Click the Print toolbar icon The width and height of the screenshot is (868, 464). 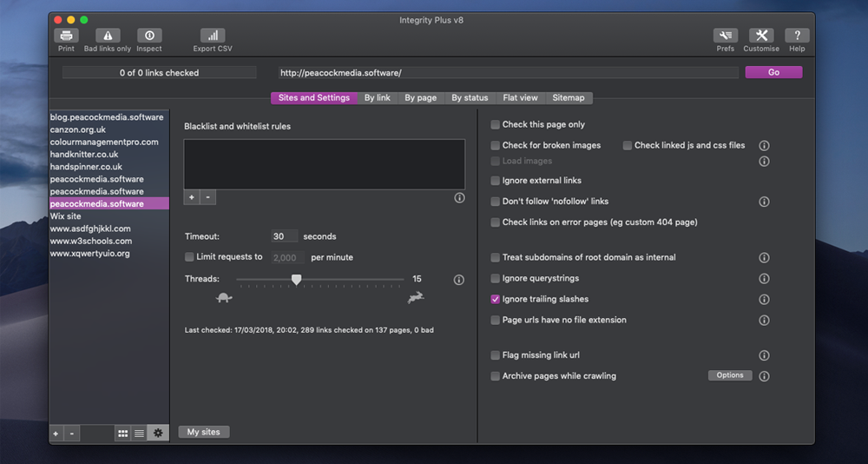coord(67,36)
